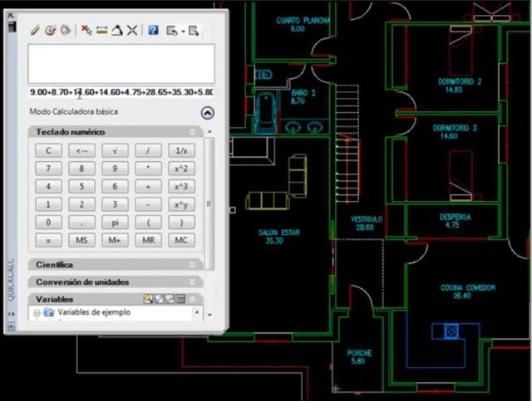
Task: Collapse the Variables de ejemplo tree node
Action: click(x=37, y=313)
